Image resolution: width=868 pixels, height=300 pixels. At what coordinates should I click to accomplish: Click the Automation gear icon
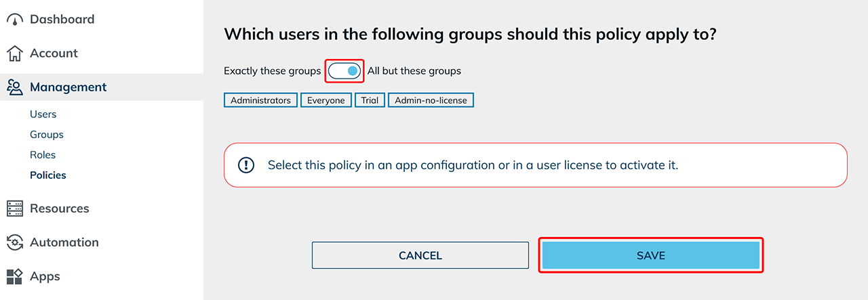click(14, 242)
